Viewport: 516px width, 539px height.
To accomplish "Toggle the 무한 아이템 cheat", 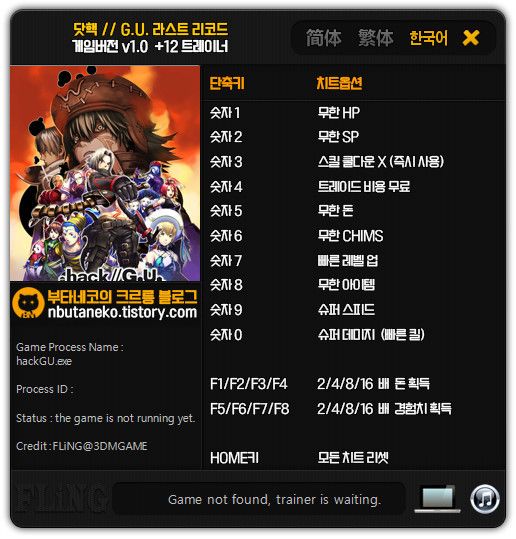I will (x=346, y=285).
